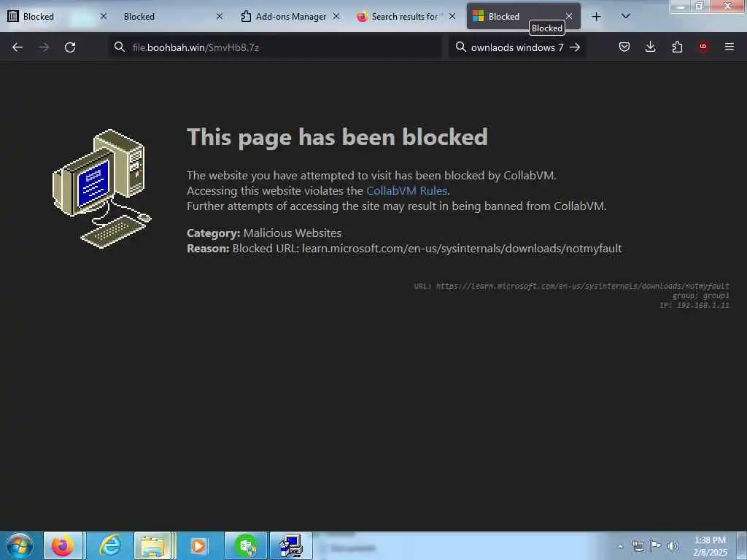Open the Downloads panel
Image resolution: width=747 pixels, height=560 pixels.
tap(650, 47)
